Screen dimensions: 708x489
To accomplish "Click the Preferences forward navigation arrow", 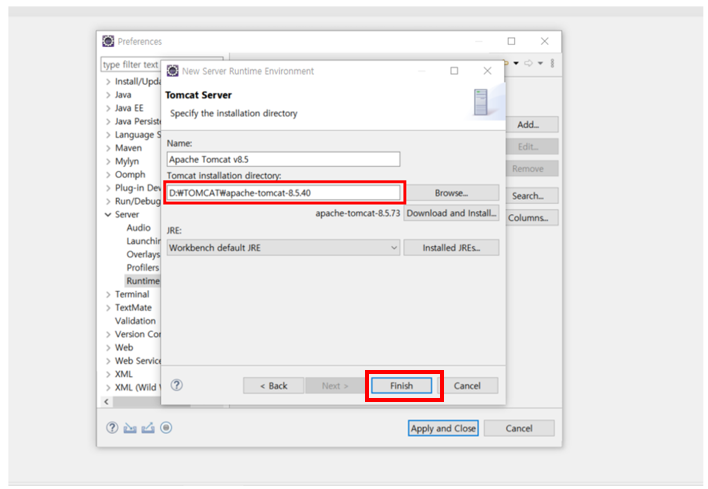I will tap(528, 63).
